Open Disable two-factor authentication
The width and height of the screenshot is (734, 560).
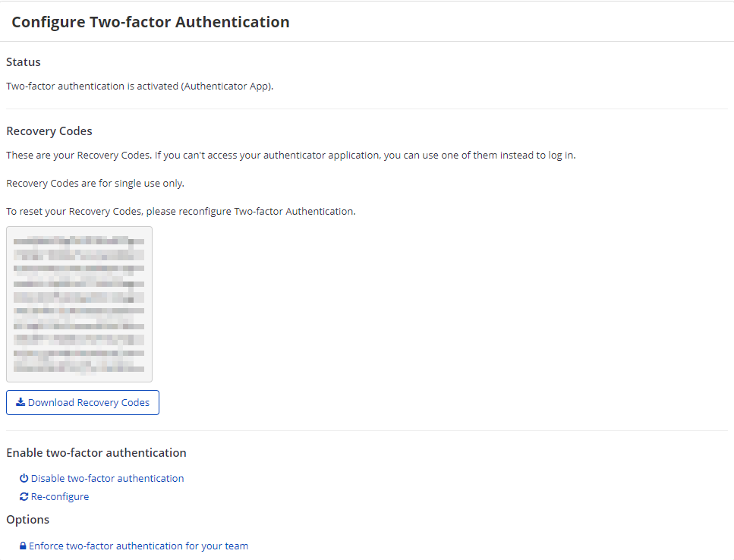108,478
